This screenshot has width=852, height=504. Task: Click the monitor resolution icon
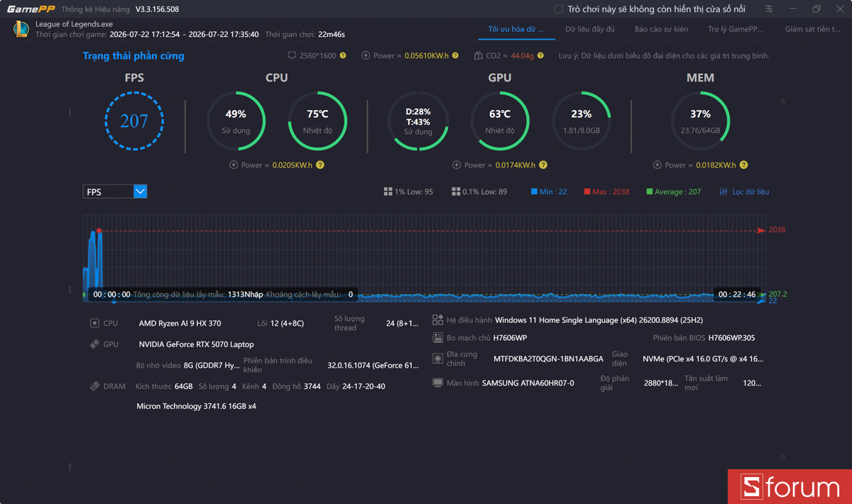[292, 55]
